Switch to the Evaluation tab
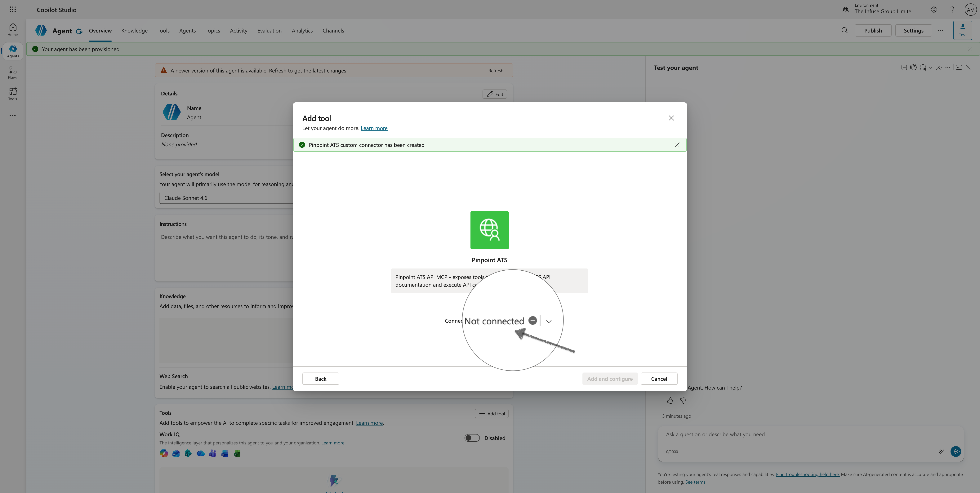Image resolution: width=980 pixels, height=493 pixels. (x=269, y=30)
